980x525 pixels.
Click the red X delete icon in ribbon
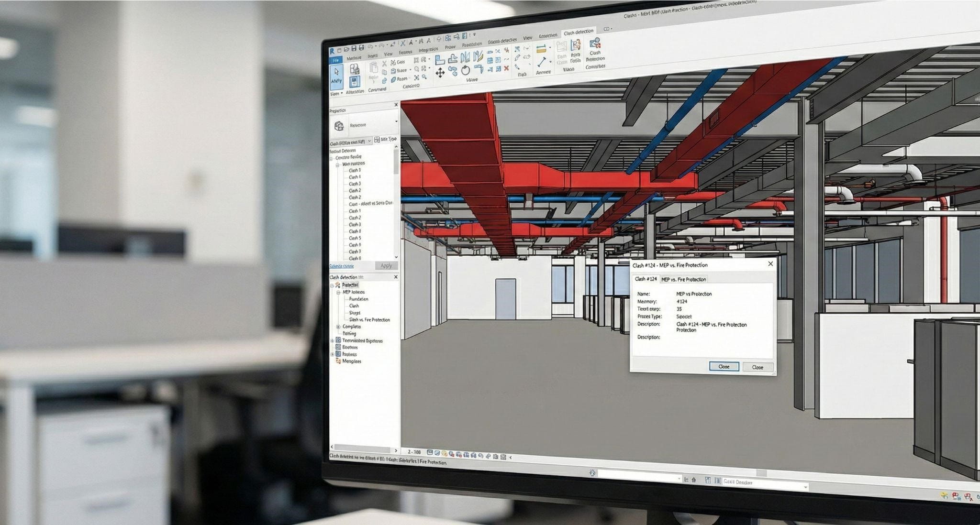click(506, 68)
